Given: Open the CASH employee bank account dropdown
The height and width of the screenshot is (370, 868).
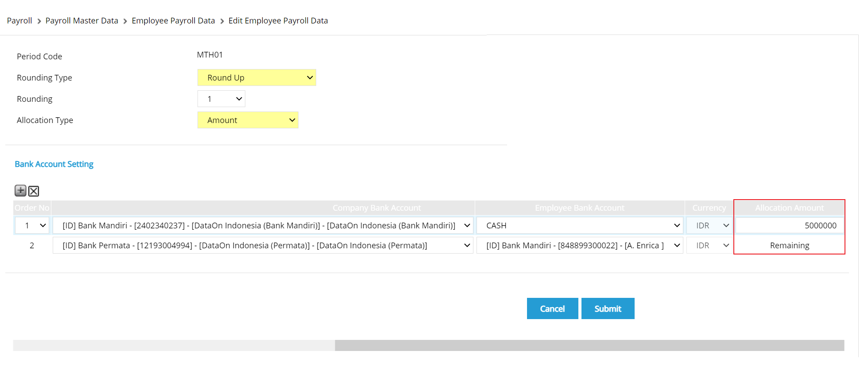Looking at the screenshot, I should click(579, 226).
